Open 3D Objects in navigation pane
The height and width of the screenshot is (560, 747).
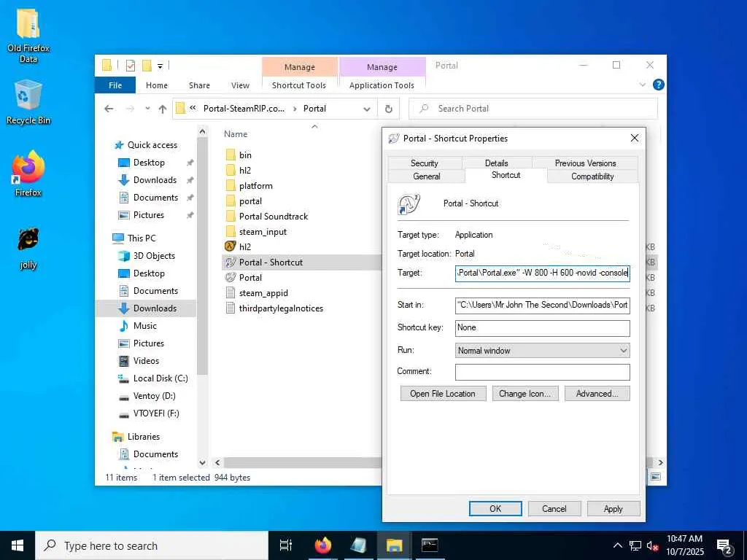(x=154, y=256)
